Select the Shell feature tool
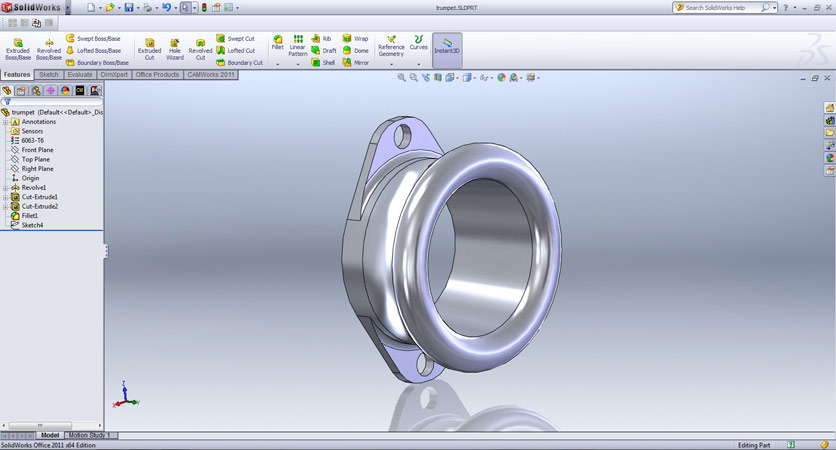The height and width of the screenshot is (450, 836). (323, 63)
